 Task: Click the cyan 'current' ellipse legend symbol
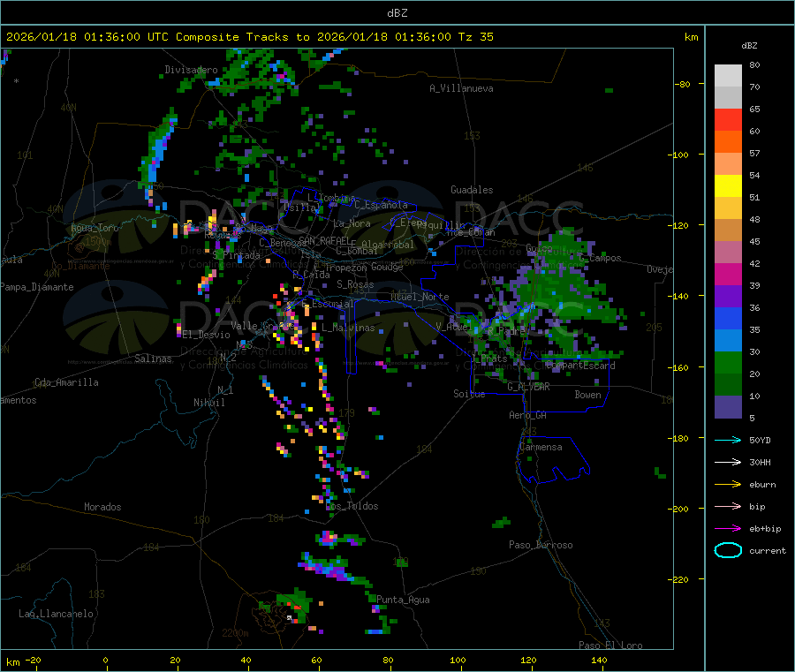(x=728, y=550)
